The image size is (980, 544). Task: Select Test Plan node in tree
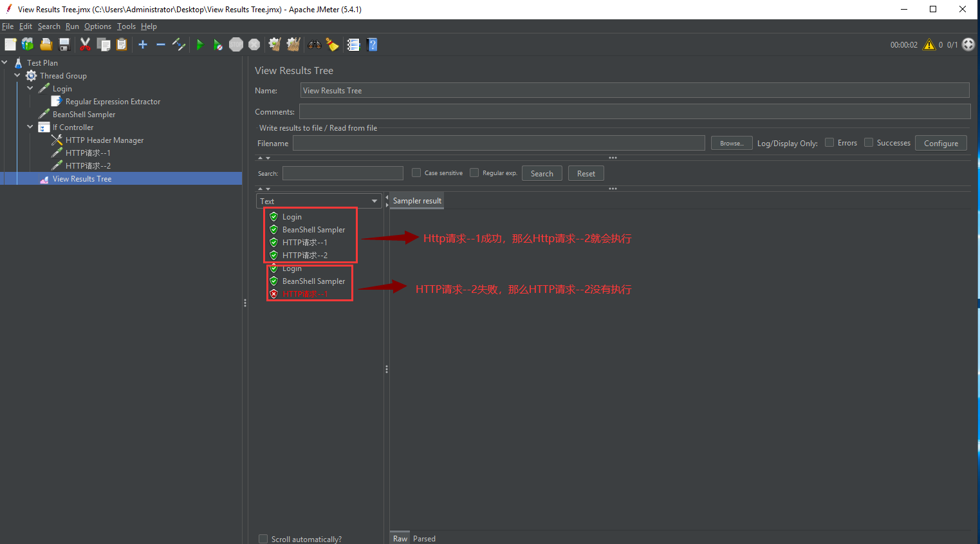[42, 63]
